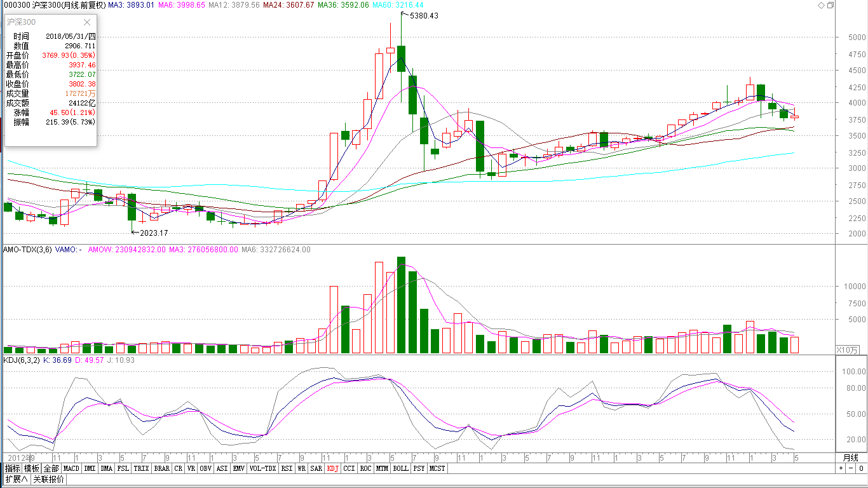Switch indicator to RSI
The image size is (868, 488).
287,468
